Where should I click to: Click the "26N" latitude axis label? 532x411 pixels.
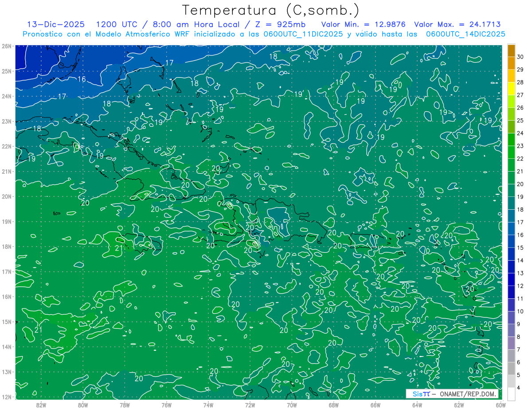[6, 46]
